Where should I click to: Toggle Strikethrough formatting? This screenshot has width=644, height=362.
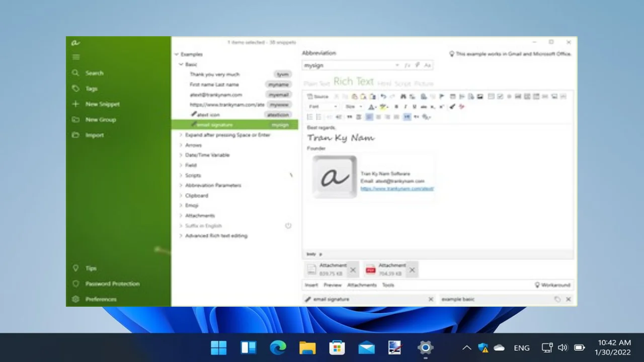pos(424,107)
